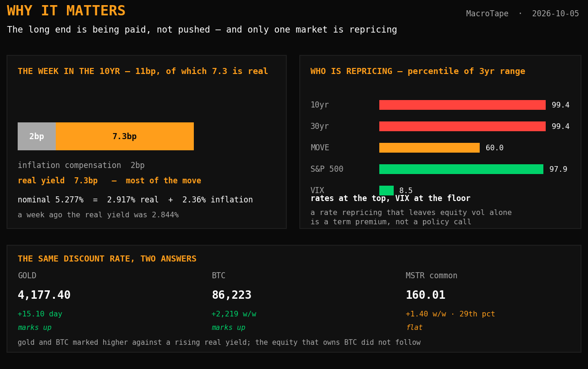Click the MSTR price 160.01
The width and height of the screenshot is (588, 369).
click(x=425, y=295)
